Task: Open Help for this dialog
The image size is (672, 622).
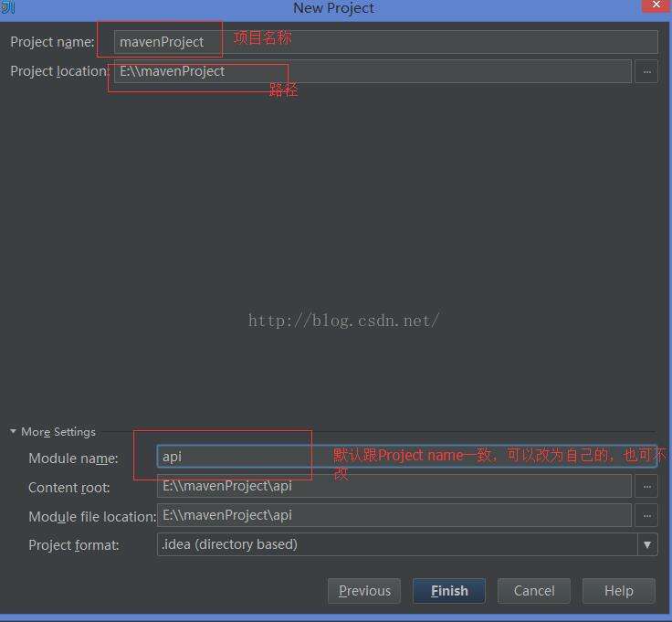Action: (x=618, y=591)
